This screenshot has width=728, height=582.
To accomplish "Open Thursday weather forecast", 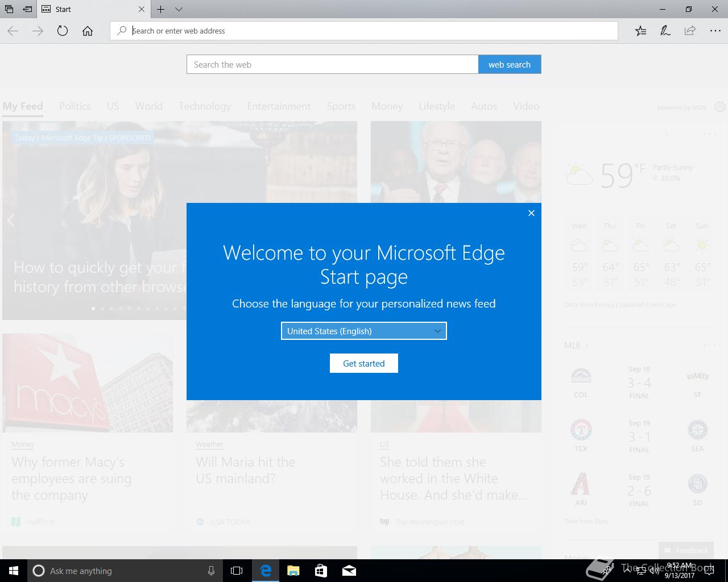I will click(610, 254).
